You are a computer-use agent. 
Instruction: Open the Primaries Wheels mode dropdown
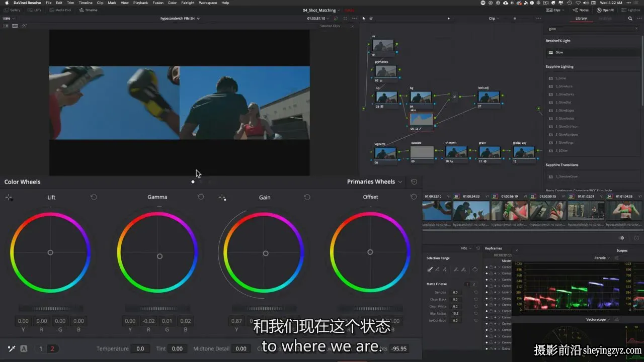point(375,182)
